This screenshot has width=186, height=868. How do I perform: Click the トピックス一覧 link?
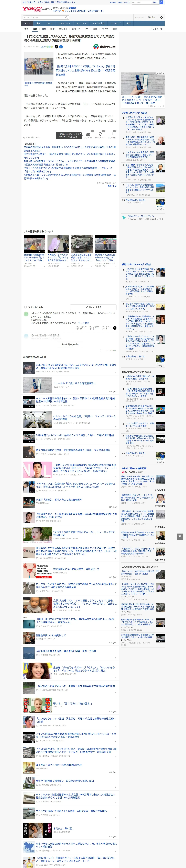coord(156,29)
